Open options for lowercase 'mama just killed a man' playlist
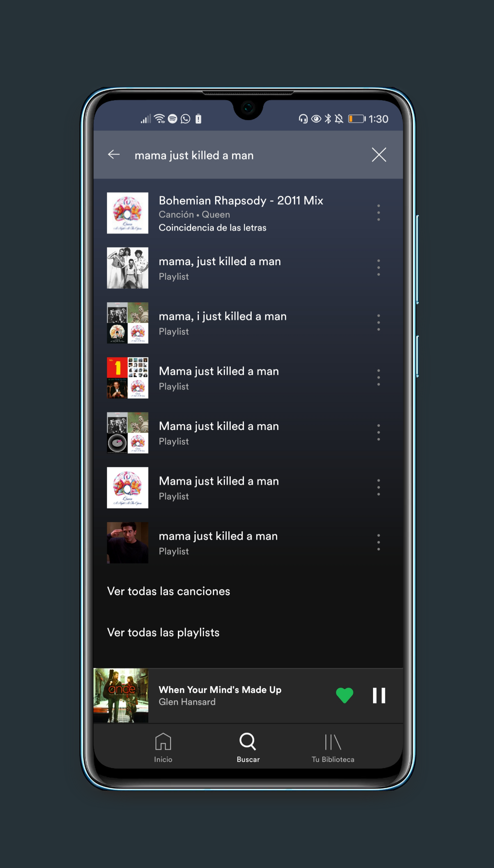The height and width of the screenshot is (868, 494). point(378,542)
